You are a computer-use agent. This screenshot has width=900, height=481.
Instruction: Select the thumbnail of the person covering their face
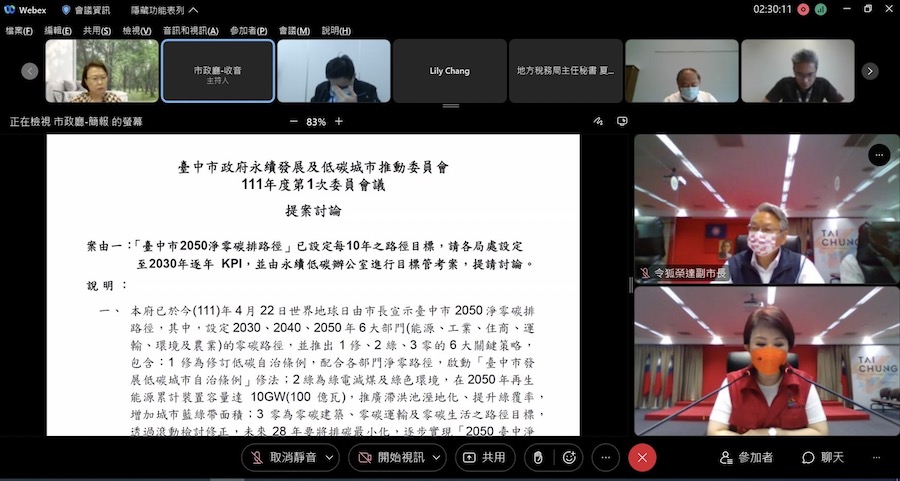(333, 71)
